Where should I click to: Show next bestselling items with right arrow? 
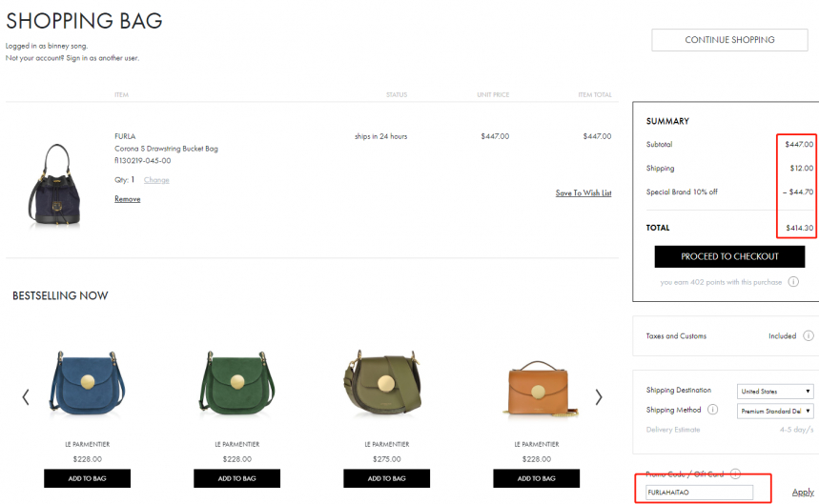(599, 397)
